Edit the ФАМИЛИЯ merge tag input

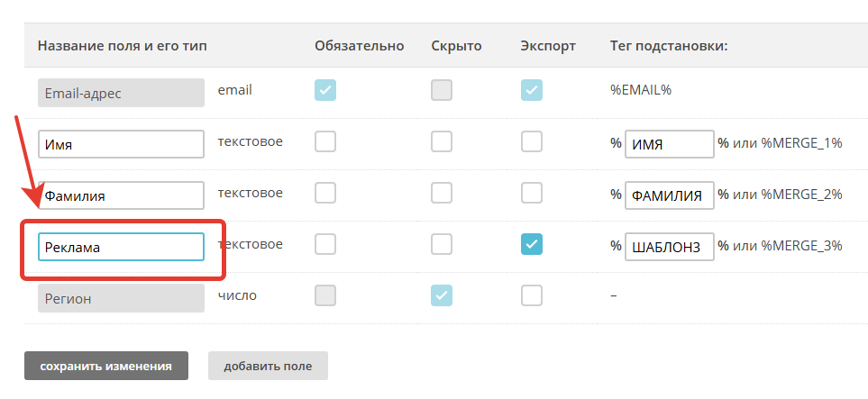coord(669,195)
